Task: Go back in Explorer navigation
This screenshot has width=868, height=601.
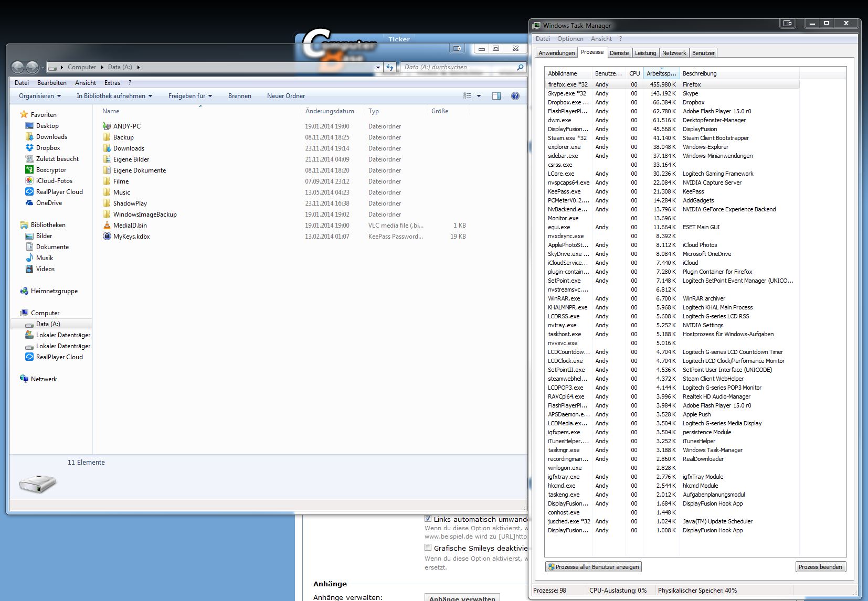Action: [18, 67]
